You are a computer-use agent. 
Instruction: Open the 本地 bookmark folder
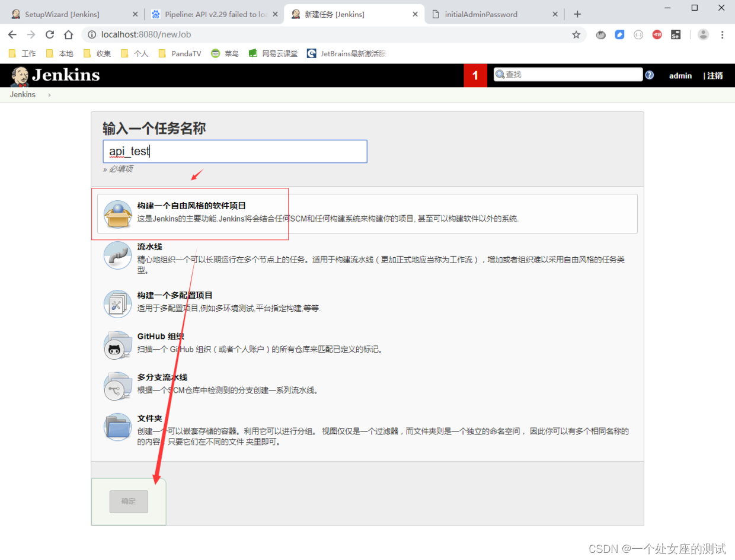click(60, 53)
